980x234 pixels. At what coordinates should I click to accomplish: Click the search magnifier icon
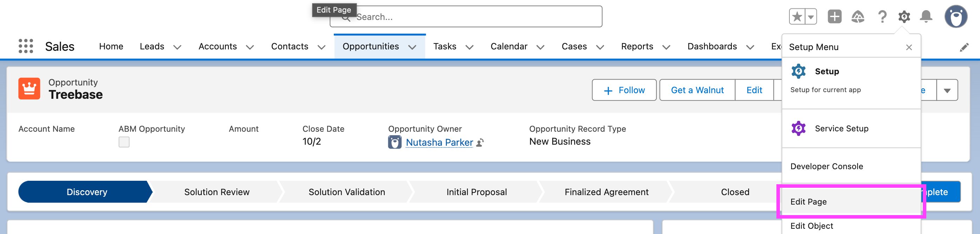coord(345,18)
